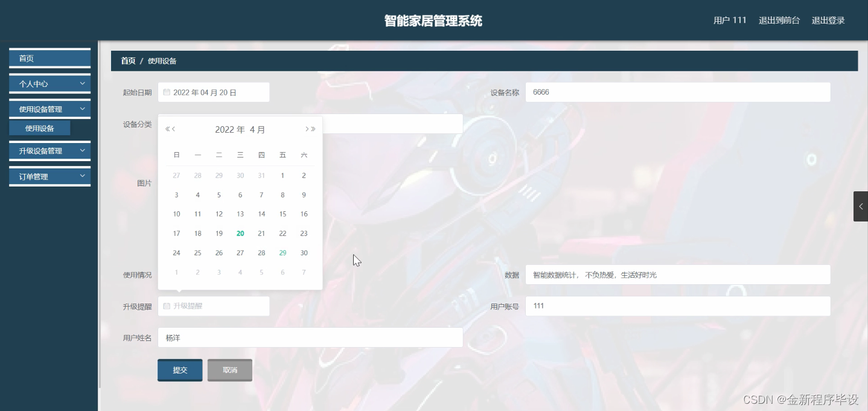Click the 提交 submit button

[179, 370]
